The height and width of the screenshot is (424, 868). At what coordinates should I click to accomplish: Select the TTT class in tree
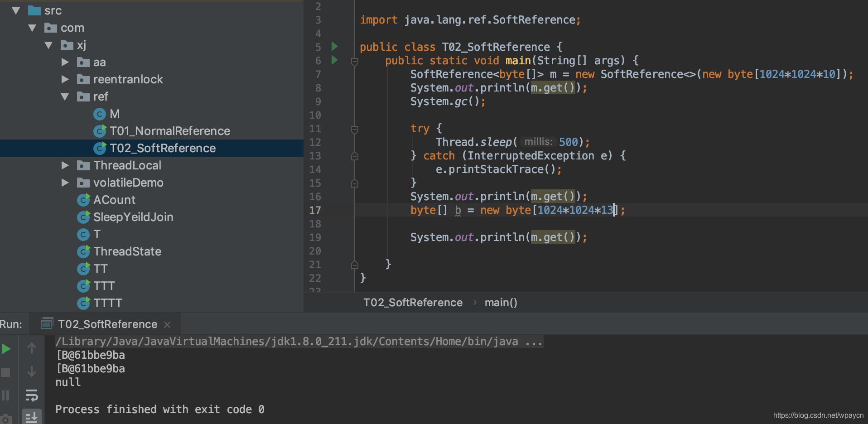(x=104, y=286)
